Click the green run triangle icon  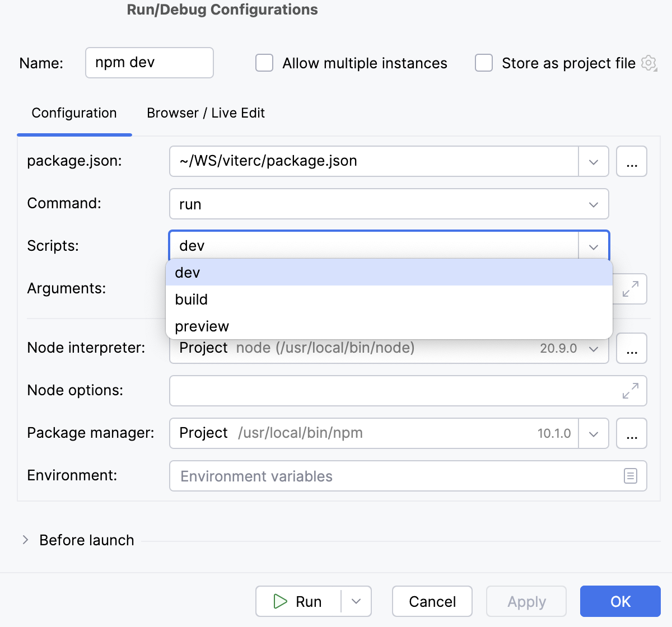tap(280, 601)
